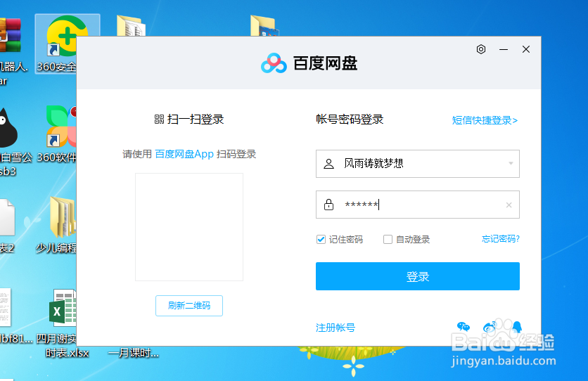Select the 360安全 desktop shortcut
The width and height of the screenshot is (588, 381).
point(56,44)
